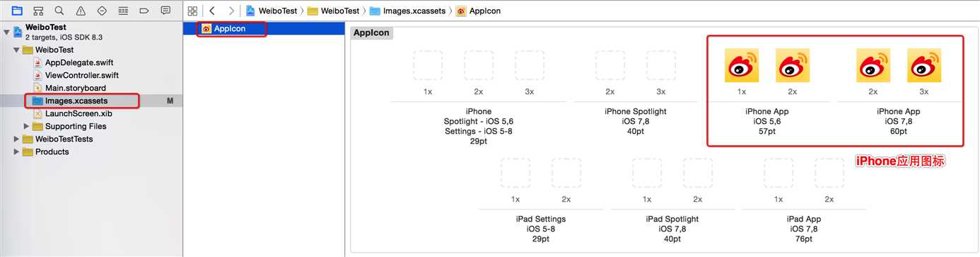Open the Breakpoint navigator
Image resolution: width=980 pixels, height=257 pixels.
pyautogui.click(x=144, y=11)
